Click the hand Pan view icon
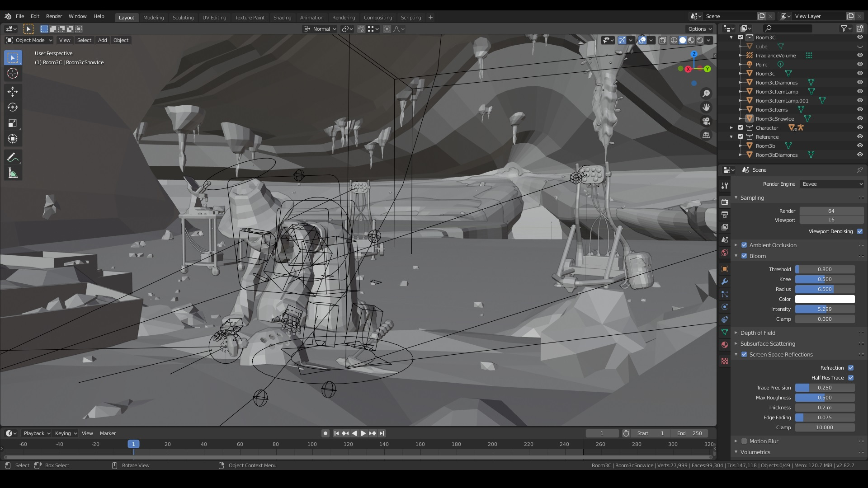 pyautogui.click(x=706, y=108)
